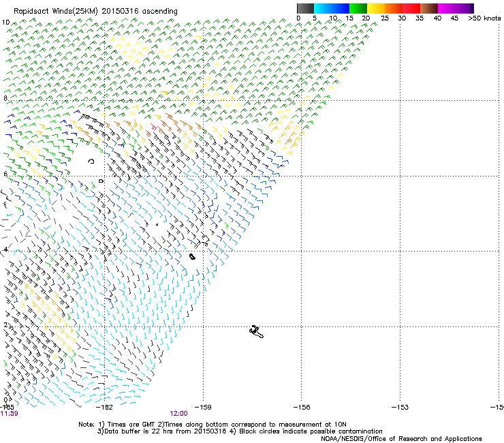Screen dimensions: 504x443
Task: Select the green 15–20 knots color bar segment
Action: 358,8
